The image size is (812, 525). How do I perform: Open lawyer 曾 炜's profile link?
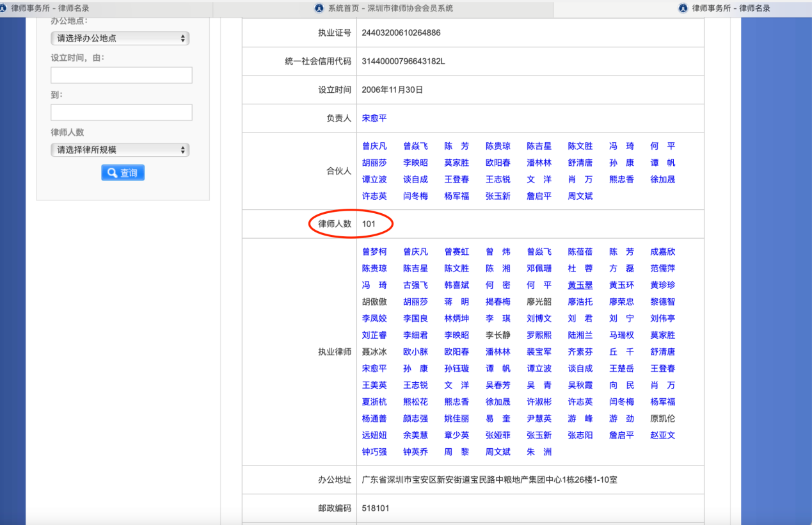pos(498,252)
